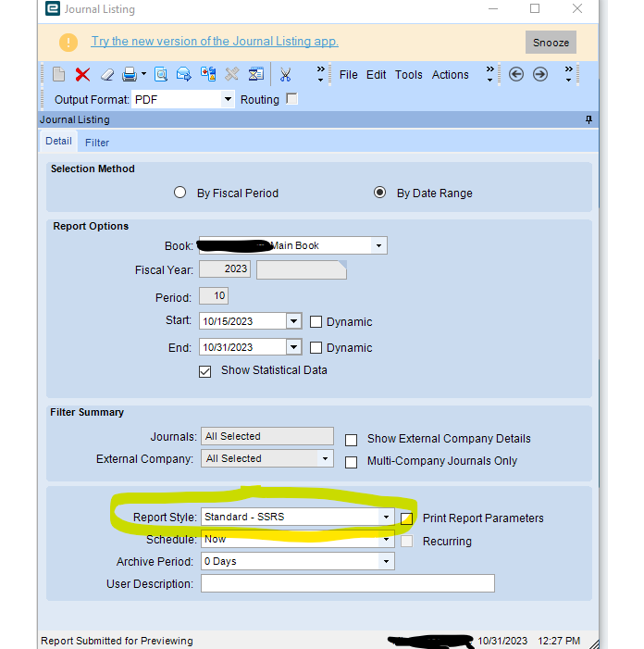Select By Date Range radio button

point(379,193)
